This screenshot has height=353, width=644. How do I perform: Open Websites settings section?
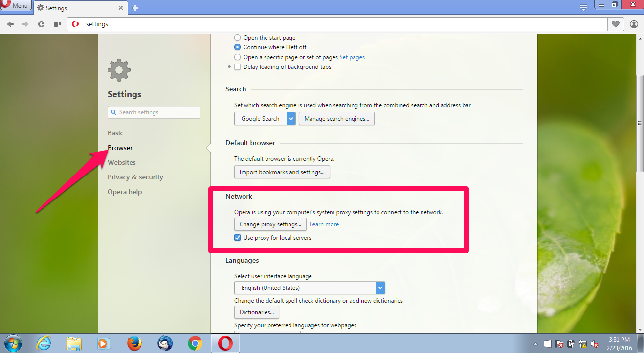tap(122, 162)
